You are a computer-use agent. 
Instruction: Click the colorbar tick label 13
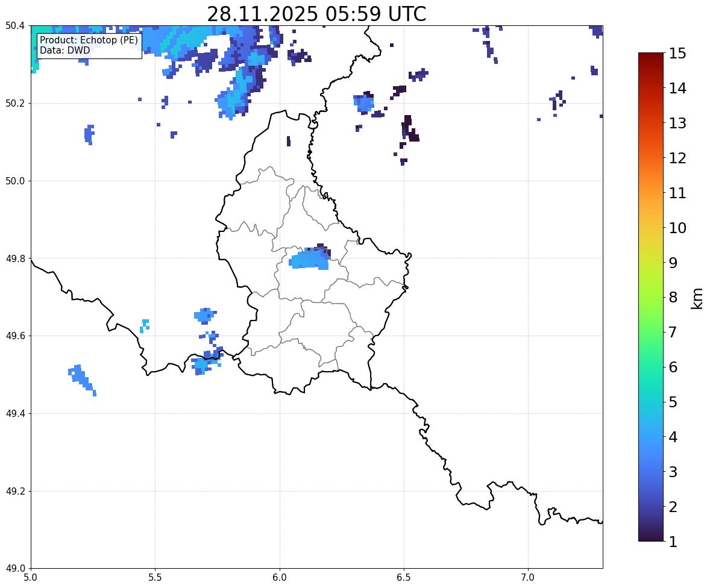(x=677, y=123)
